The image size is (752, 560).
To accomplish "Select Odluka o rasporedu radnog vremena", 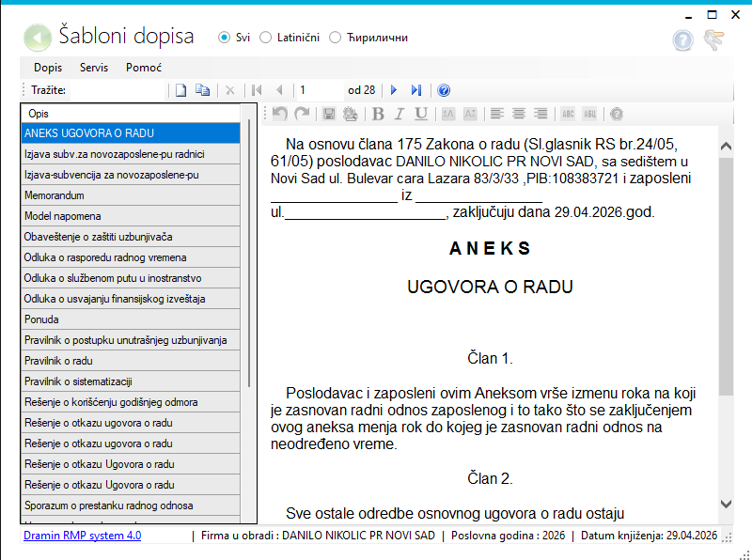I will (131, 257).
